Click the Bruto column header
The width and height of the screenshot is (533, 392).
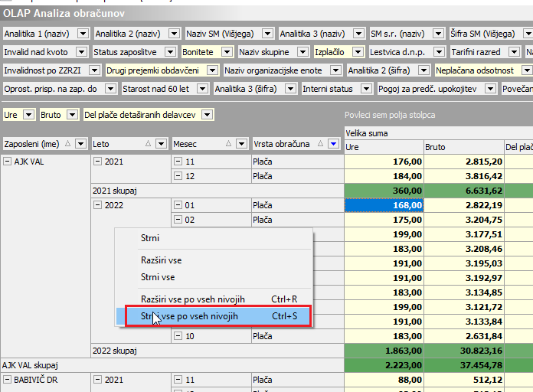click(x=463, y=146)
